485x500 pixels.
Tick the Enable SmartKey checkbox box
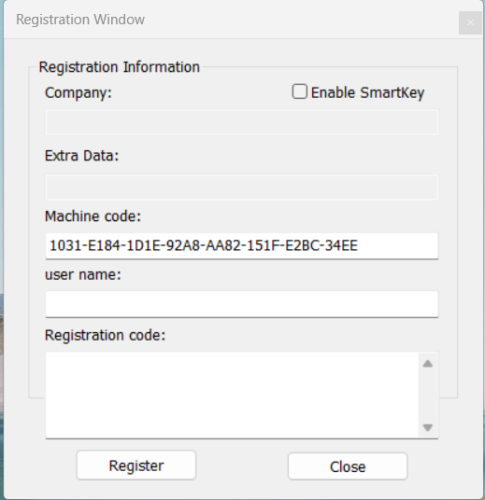pyautogui.click(x=299, y=92)
